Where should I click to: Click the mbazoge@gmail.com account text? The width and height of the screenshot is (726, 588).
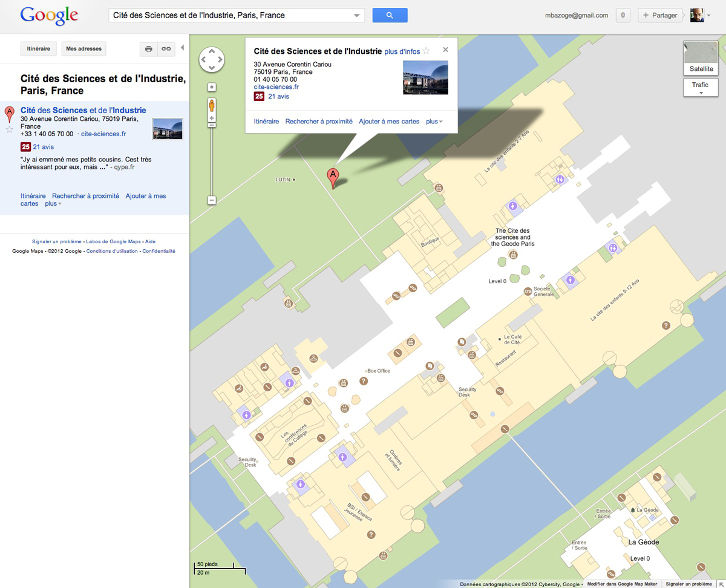point(577,16)
